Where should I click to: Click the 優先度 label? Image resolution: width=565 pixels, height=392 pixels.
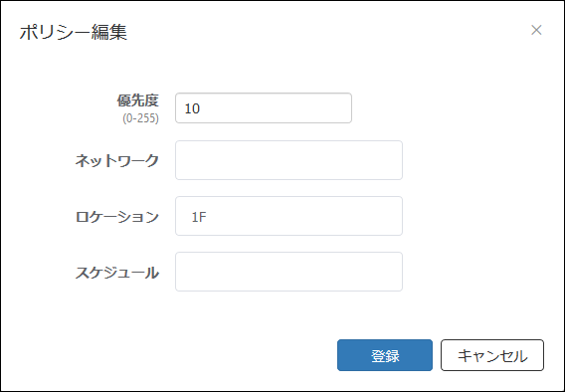tap(137, 100)
